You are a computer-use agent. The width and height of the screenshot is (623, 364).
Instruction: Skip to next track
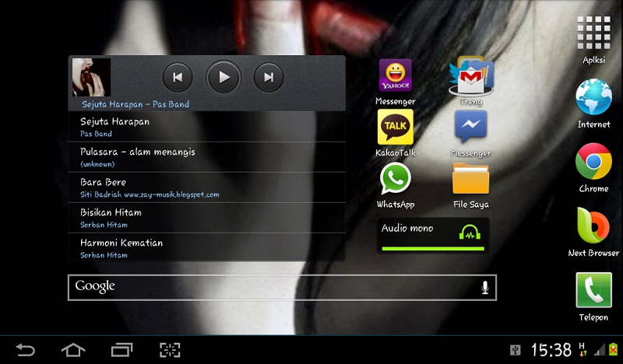click(x=269, y=77)
